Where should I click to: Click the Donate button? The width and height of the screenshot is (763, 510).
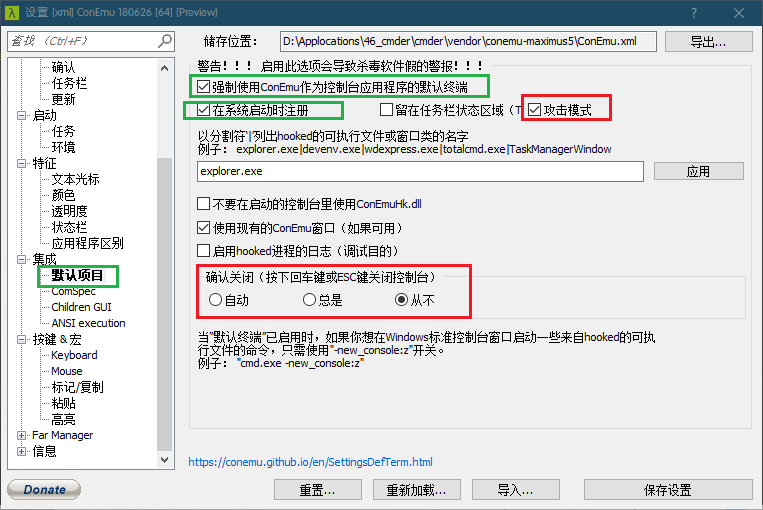point(44,489)
